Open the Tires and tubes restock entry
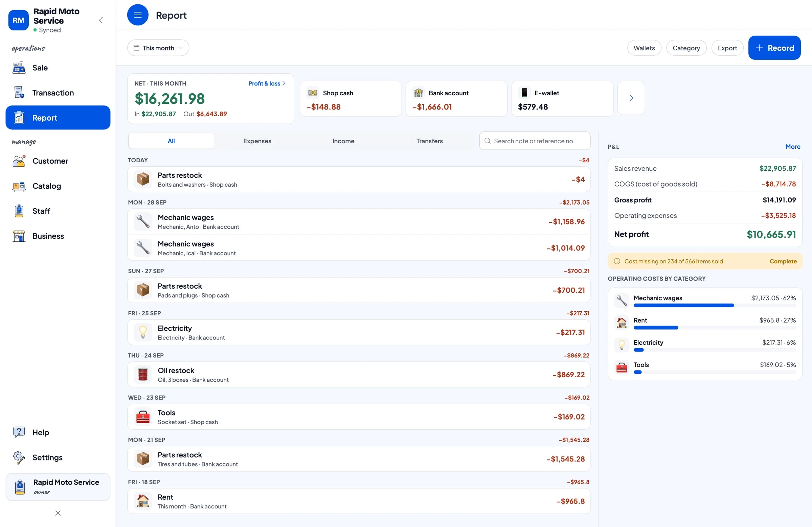The height and width of the screenshot is (527, 812). 359,459
